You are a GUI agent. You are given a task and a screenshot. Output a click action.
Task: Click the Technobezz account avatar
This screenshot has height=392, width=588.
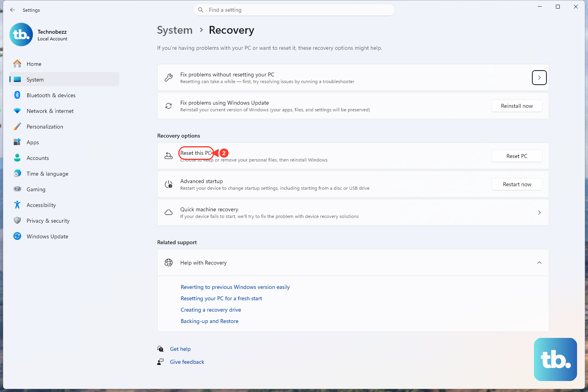(21, 34)
